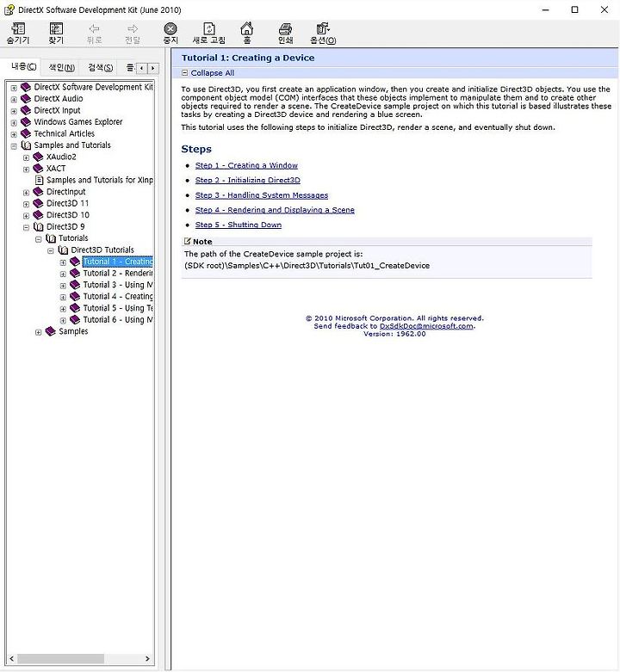Click the Forward (전달) arrow icon
The width and height of the screenshot is (620, 672).
pos(133,28)
